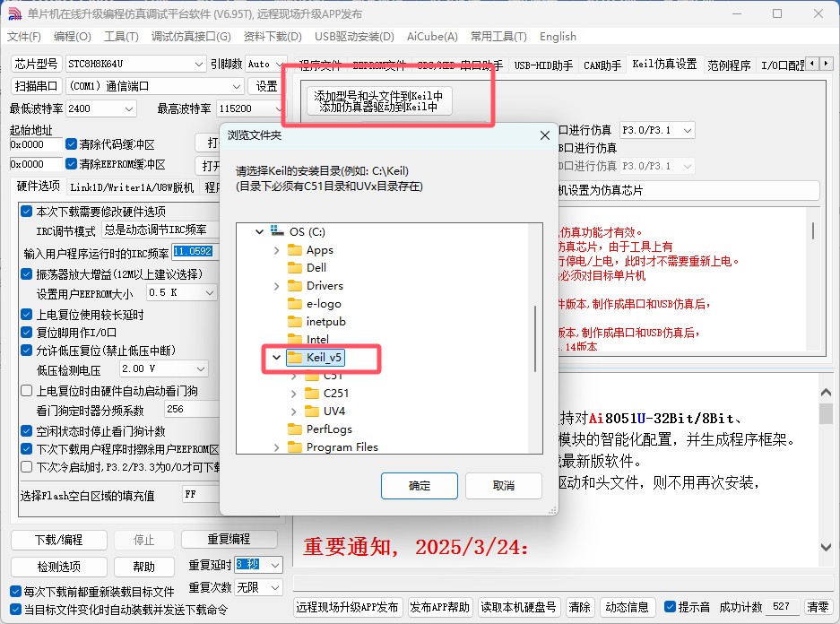
Task: Click the 检测选项 button
Action: tap(59, 567)
